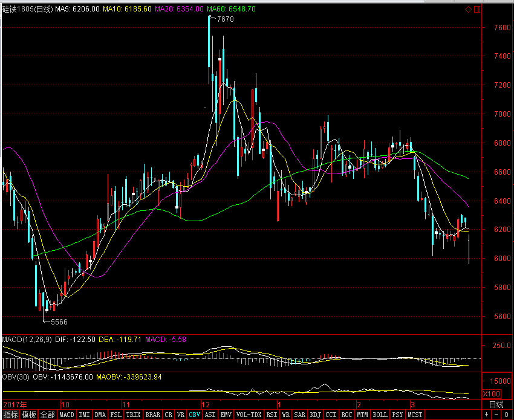Click the 模板 button in the bottom bar
The height and width of the screenshot is (420, 514).
coord(29,415)
